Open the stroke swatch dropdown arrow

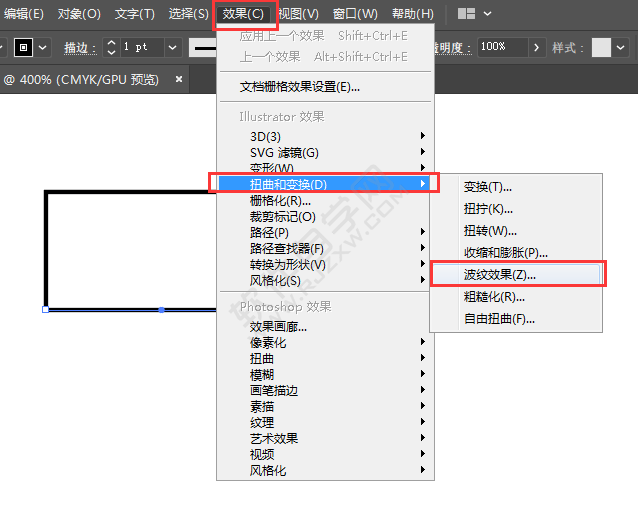42,48
